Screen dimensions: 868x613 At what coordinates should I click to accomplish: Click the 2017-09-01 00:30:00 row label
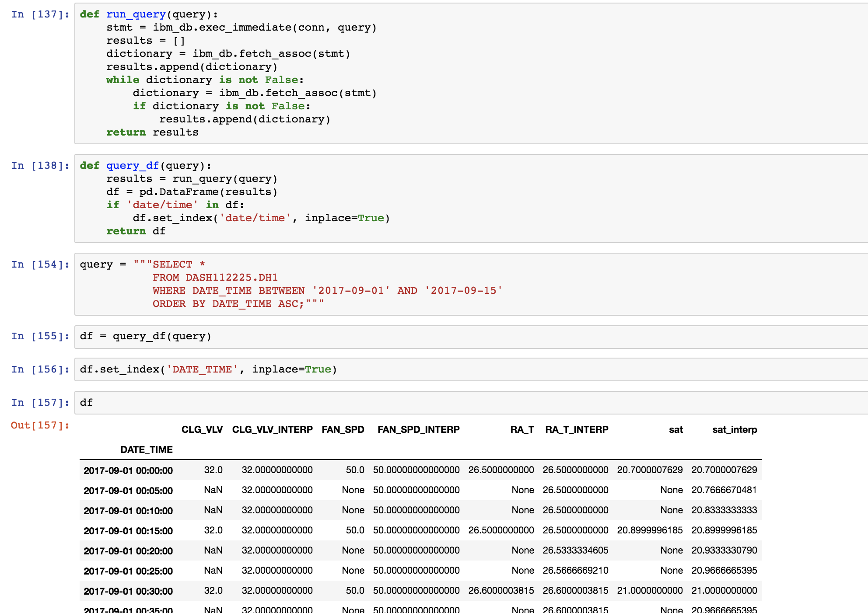click(x=127, y=591)
